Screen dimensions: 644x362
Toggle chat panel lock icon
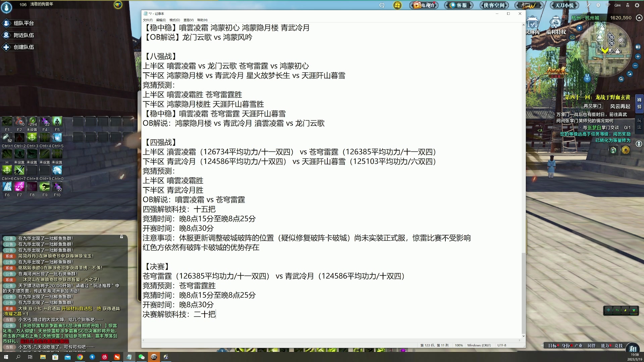(121, 237)
